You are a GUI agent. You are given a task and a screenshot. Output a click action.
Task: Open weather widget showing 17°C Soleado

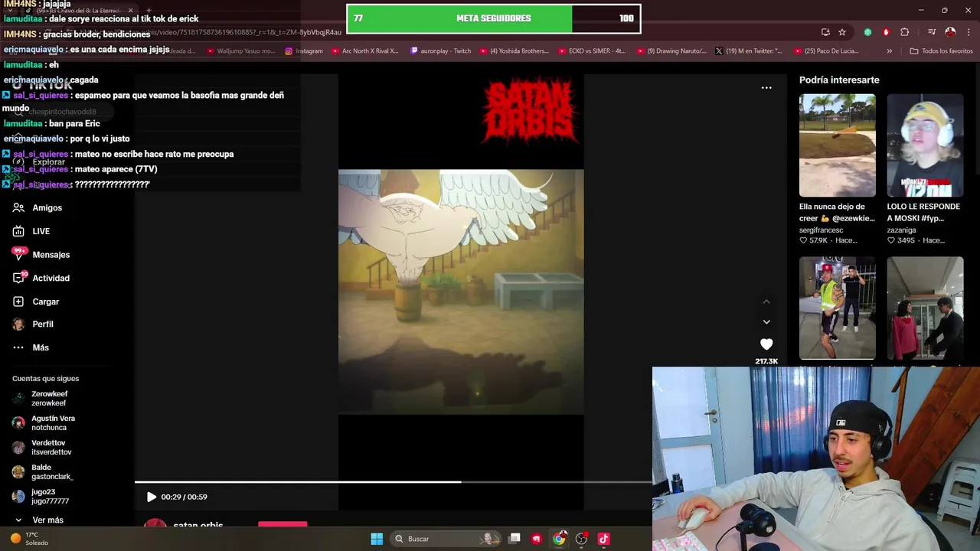[x=29, y=539]
